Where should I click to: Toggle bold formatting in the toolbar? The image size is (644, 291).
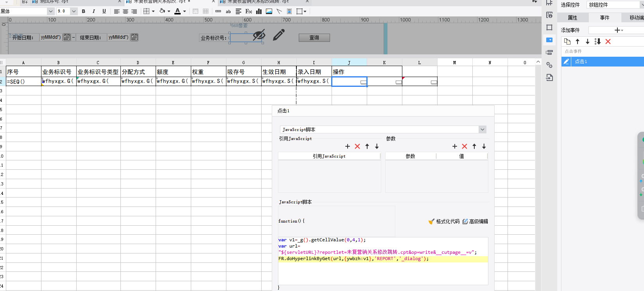83,11
